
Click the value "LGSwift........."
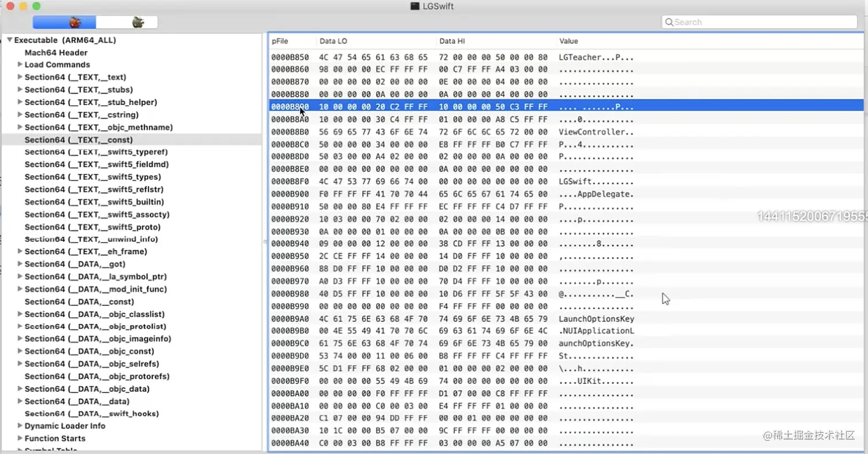pos(596,181)
